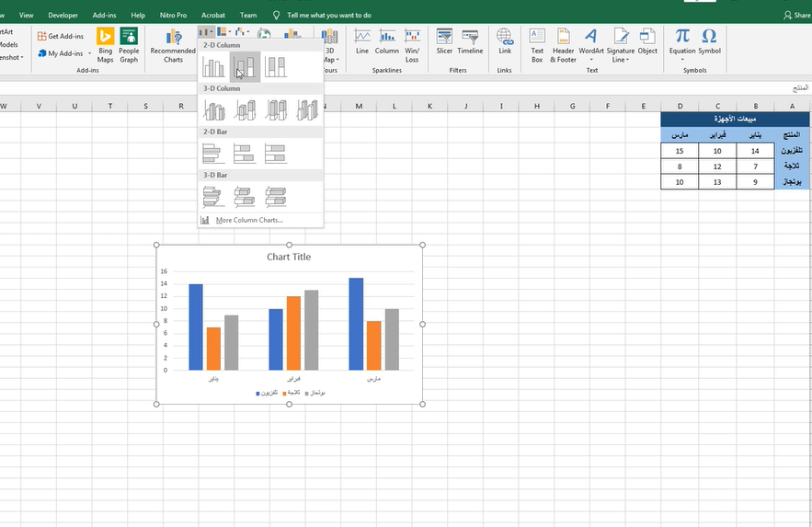Image resolution: width=812 pixels, height=527 pixels.
Task: Pick the plain 3-D Column chart
Action: click(x=307, y=109)
